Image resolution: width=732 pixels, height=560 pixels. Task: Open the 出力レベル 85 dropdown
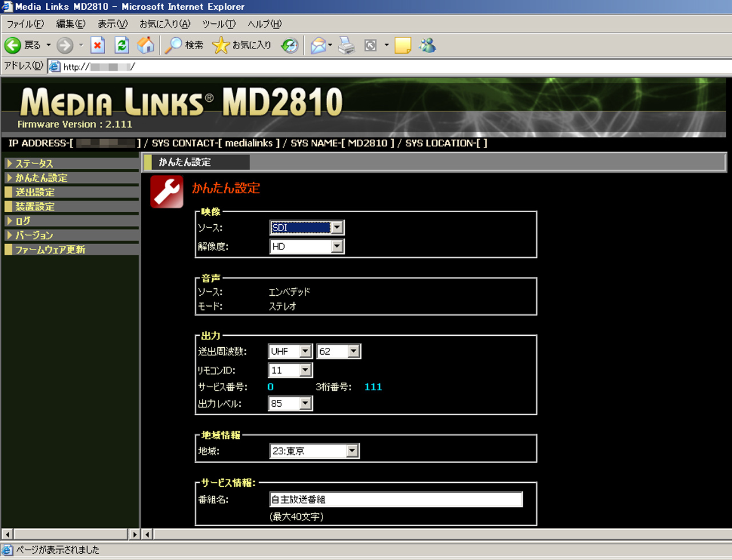291,403
